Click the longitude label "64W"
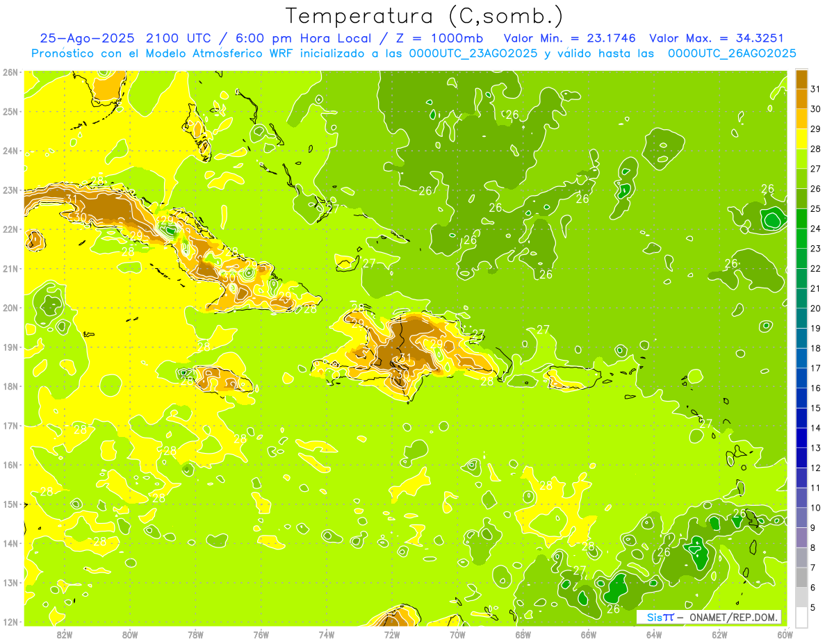Viewport: 834px width, 644px height. point(653,634)
